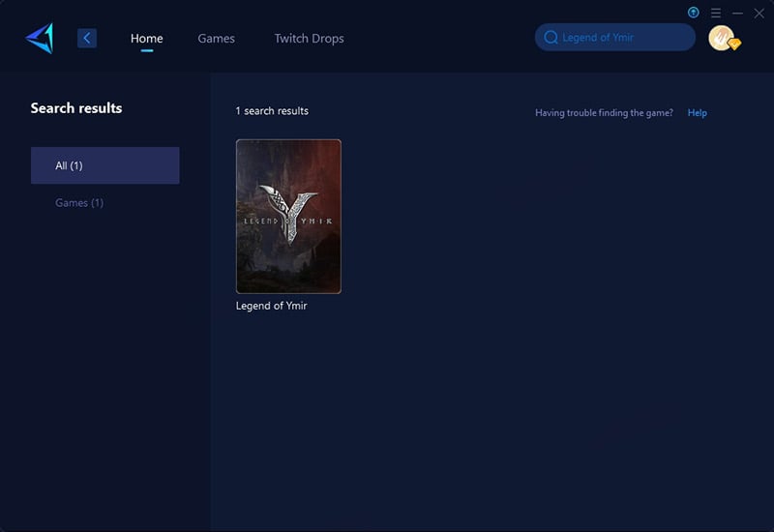Click the '1 search results' text

click(272, 111)
